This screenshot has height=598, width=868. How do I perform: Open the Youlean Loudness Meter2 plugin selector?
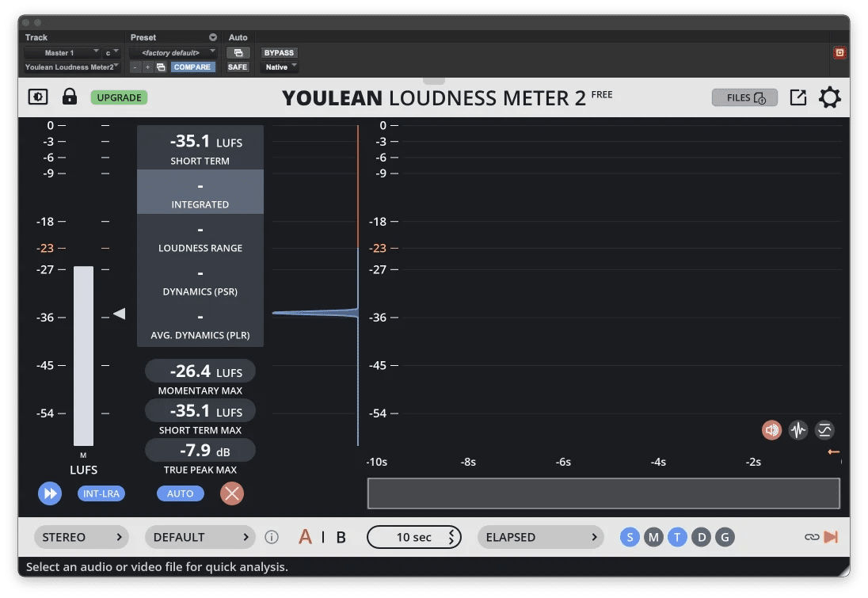point(72,67)
